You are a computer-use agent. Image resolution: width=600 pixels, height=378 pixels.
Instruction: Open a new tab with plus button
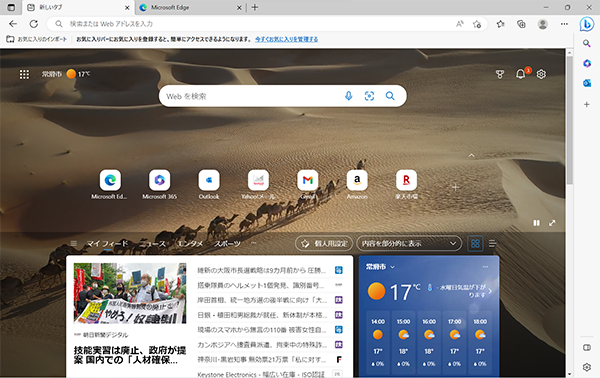point(255,7)
